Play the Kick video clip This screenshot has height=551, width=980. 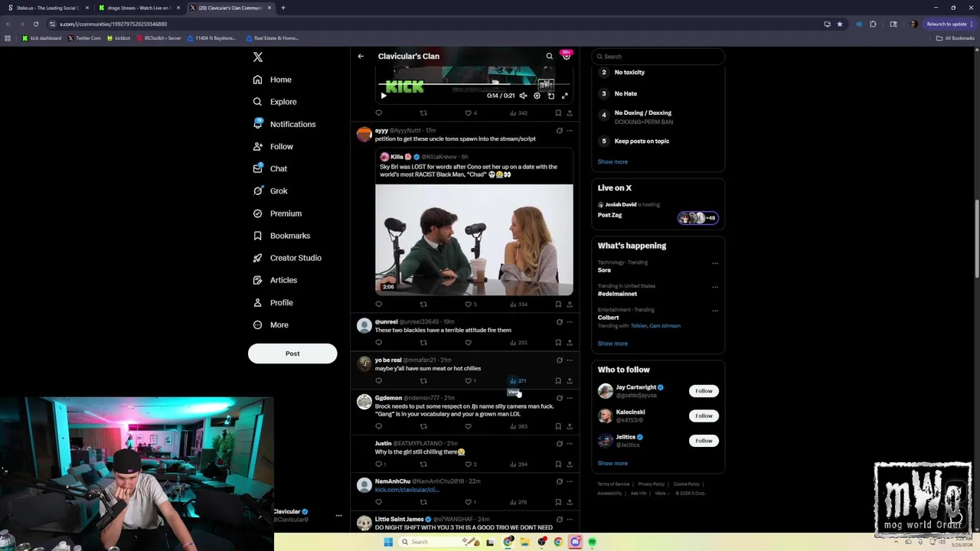[x=384, y=96]
